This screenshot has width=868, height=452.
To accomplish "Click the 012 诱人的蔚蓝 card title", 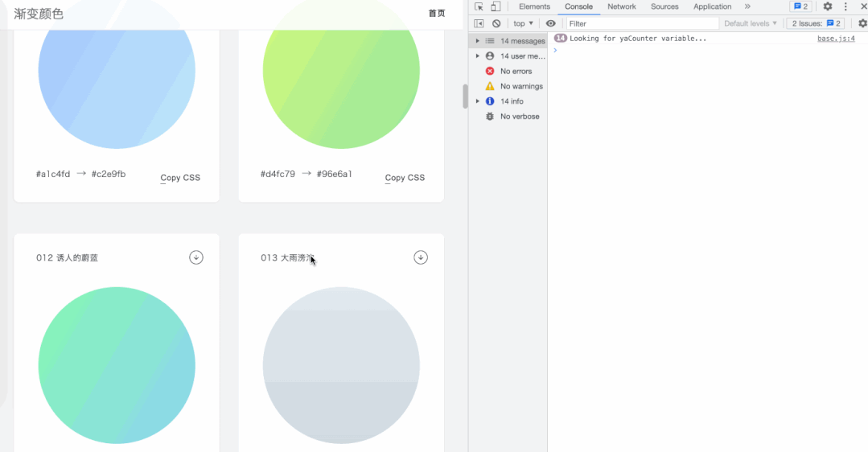I will pyautogui.click(x=67, y=258).
